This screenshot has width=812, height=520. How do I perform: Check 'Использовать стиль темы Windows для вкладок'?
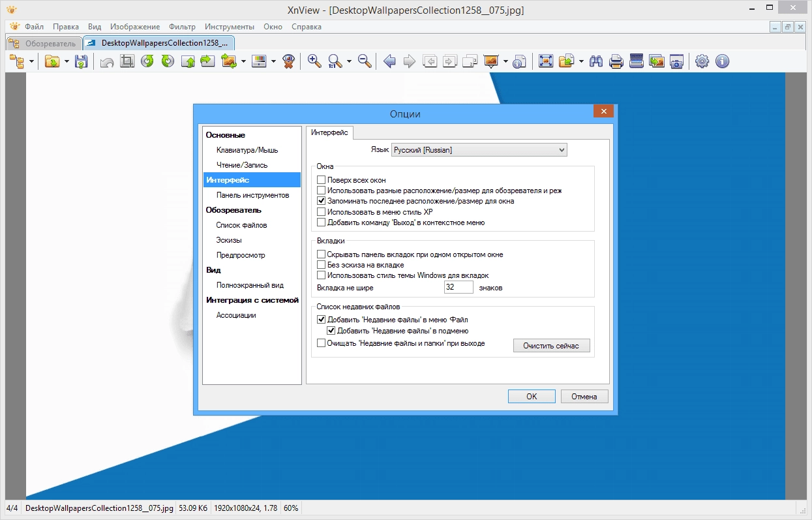321,275
